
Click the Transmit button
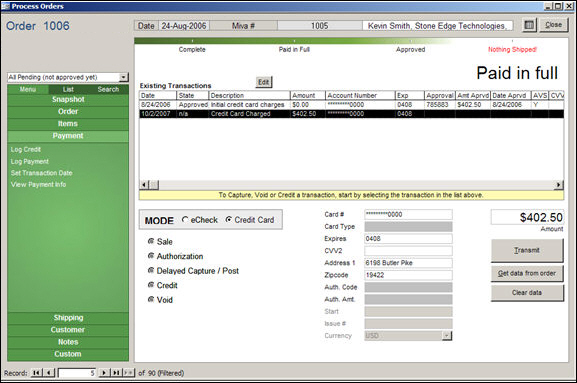pyautogui.click(x=527, y=250)
